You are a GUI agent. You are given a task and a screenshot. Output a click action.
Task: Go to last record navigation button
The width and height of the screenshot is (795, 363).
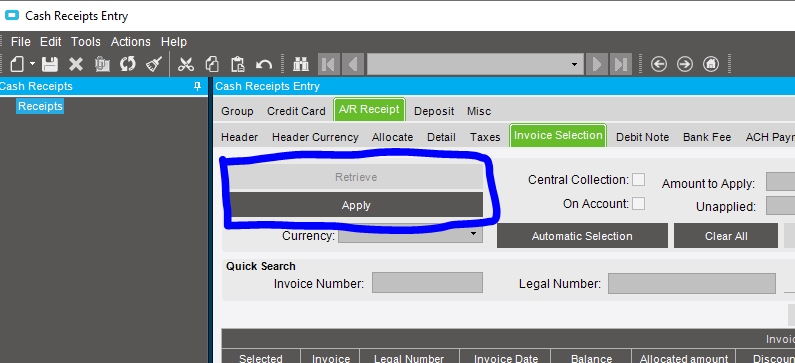pyautogui.click(x=621, y=64)
